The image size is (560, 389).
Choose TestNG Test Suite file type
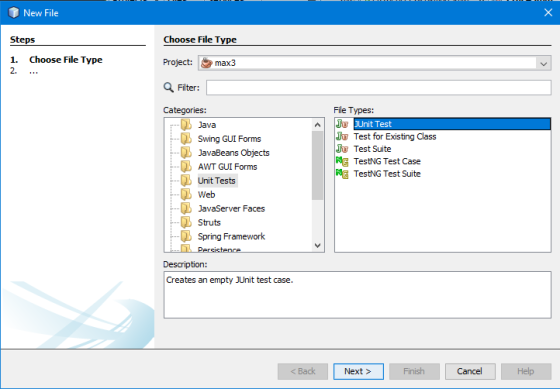click(387, 174)
